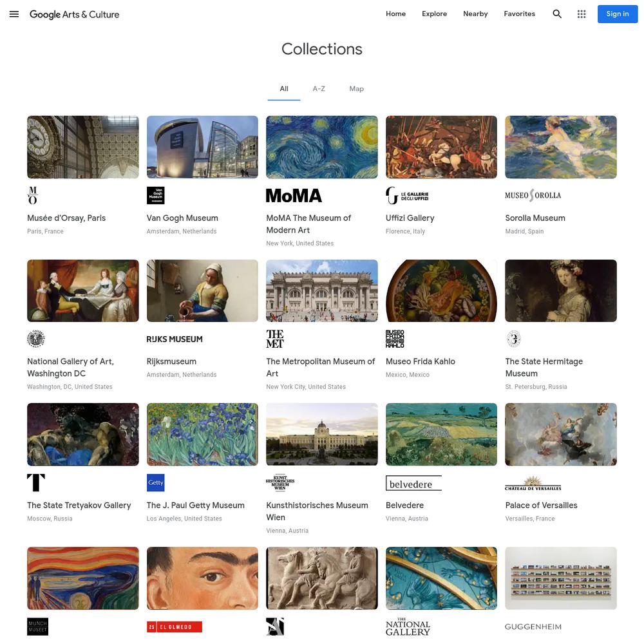644x644 pixels.
Task: Switch to the Map tab
Action: click(x=357, y=89)
